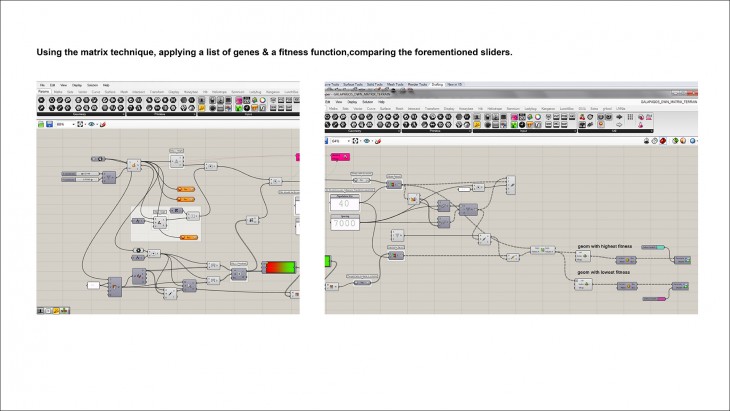Screen dimensions: 730x411
Task: Click white outline arrow icon in right Util panel
Action: click(619, 124)
